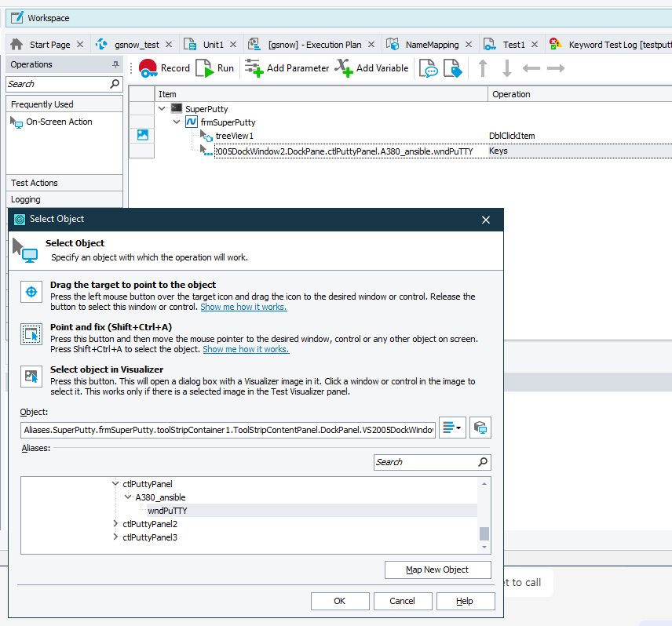Image resolution: width=672 pixels, height=626 pixels.
Task: Click the drag target crosshair icon
Action: (31, 292)
